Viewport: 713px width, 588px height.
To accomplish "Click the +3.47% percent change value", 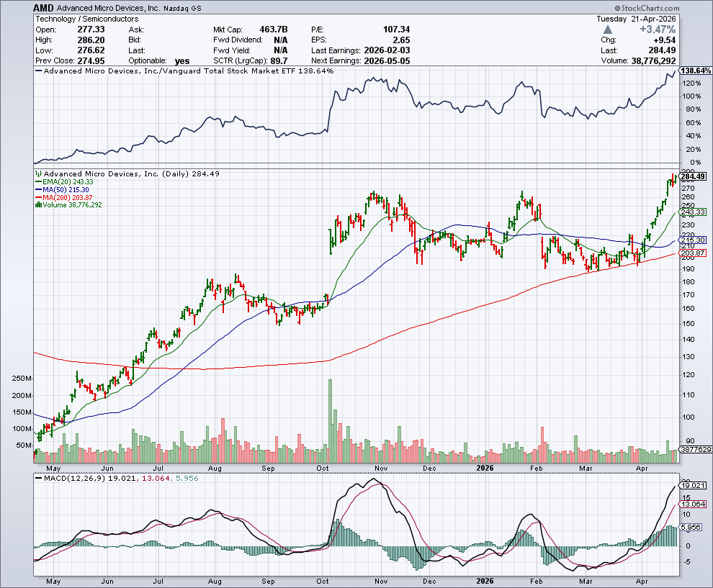I will click(658, 30).
